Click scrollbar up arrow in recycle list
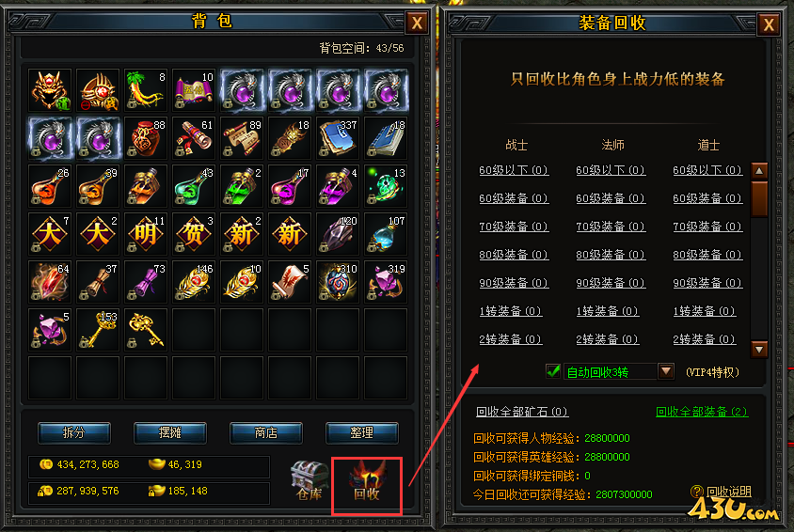 pyautogui.click(x=759, y=171)
